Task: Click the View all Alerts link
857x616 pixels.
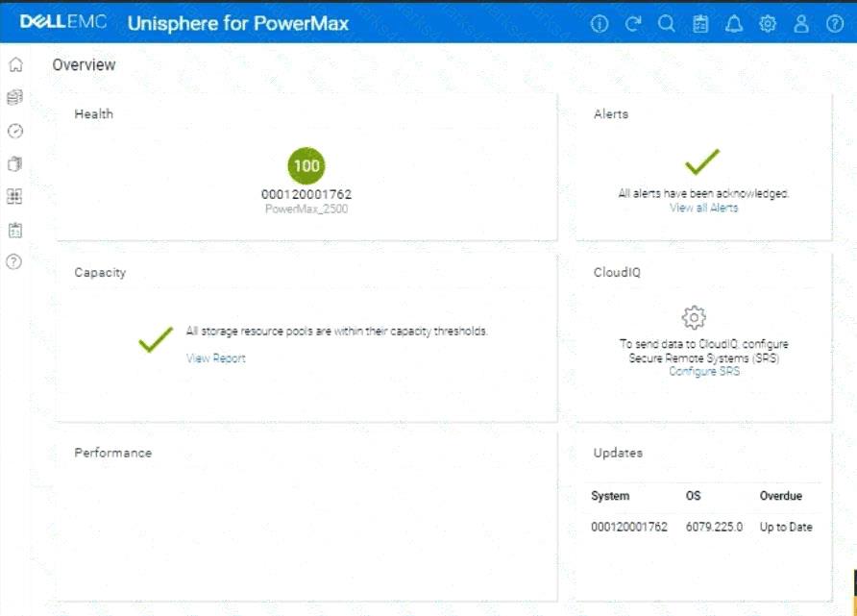Action: click(703, 208)
